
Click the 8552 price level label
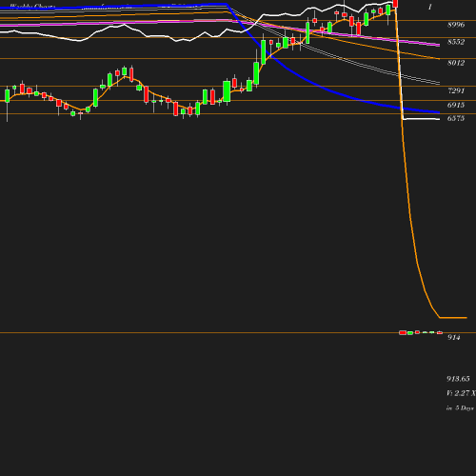456,42
